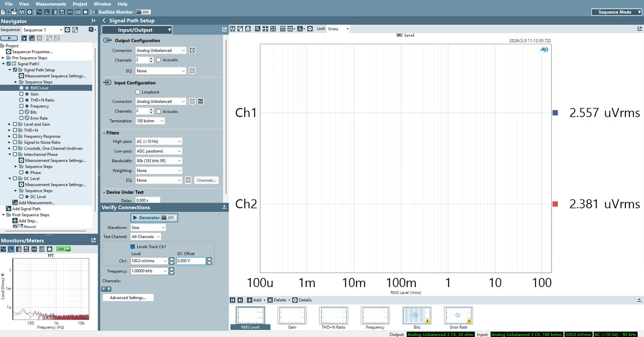Open settings gear in main toolbar
This screenshot has width=644, height=337.
click(x=30, y=12)
